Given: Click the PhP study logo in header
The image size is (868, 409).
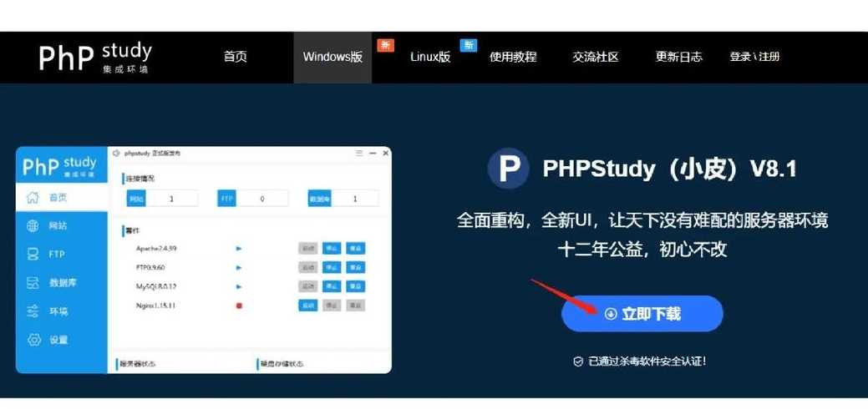Looking at the screenshot, I should point(94,57).
